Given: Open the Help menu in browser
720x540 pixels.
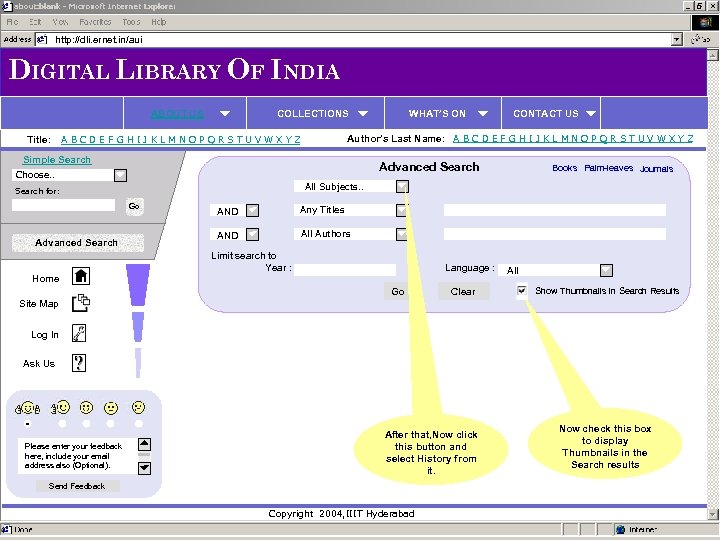Looking at the screenshot, I should tap(158, 22).
